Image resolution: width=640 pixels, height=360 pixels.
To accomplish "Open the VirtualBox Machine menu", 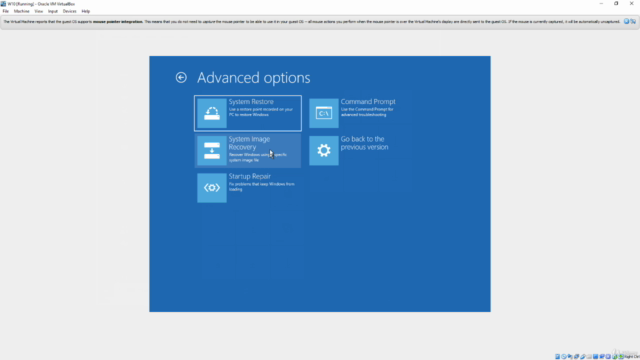I will point(22,11).
